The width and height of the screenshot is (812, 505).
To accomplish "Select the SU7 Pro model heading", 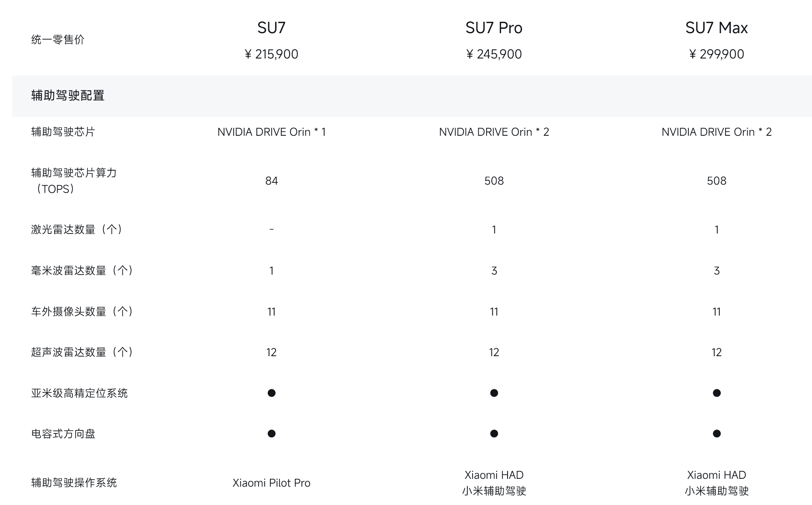I will [494, 28].
